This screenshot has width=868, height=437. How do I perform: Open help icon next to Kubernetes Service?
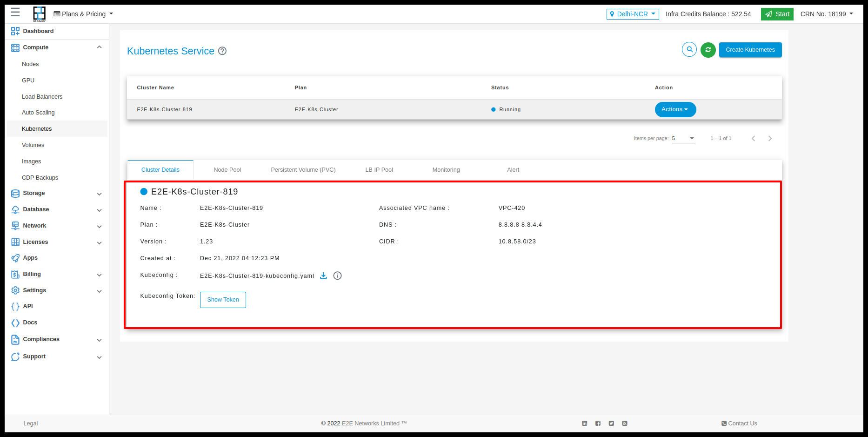(x=222, y=51)
